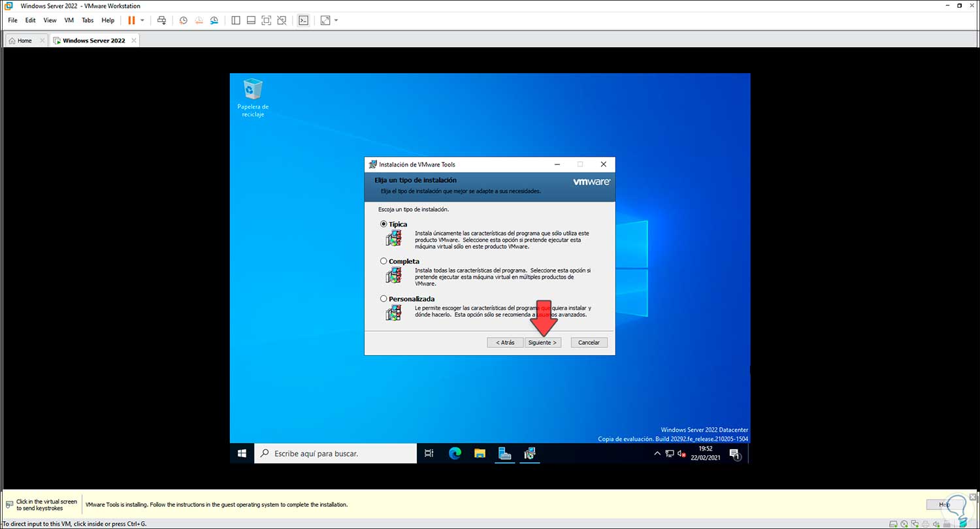Open the View menu
The image size is (980, 529).
(50, 20)
